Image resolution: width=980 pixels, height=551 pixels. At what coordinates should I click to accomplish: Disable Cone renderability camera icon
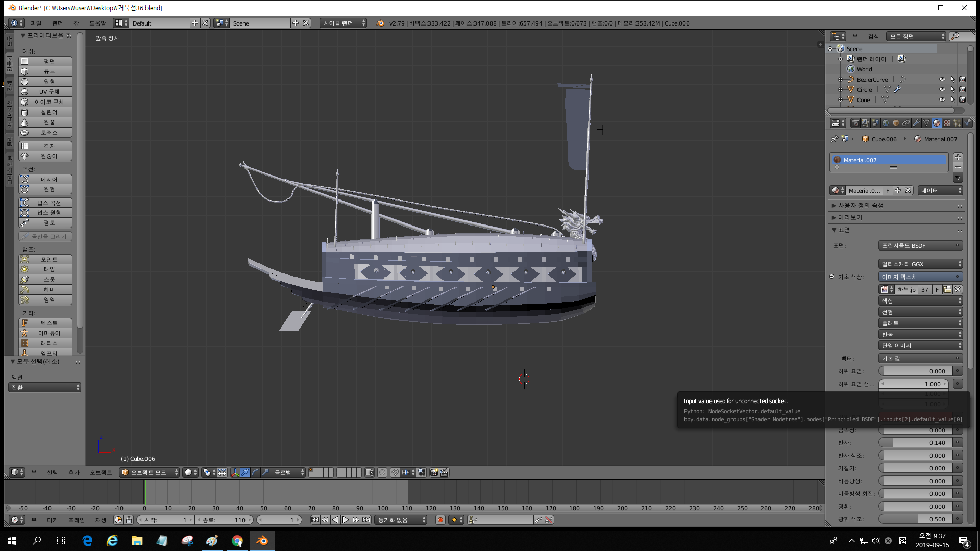[x=963, y=100]
